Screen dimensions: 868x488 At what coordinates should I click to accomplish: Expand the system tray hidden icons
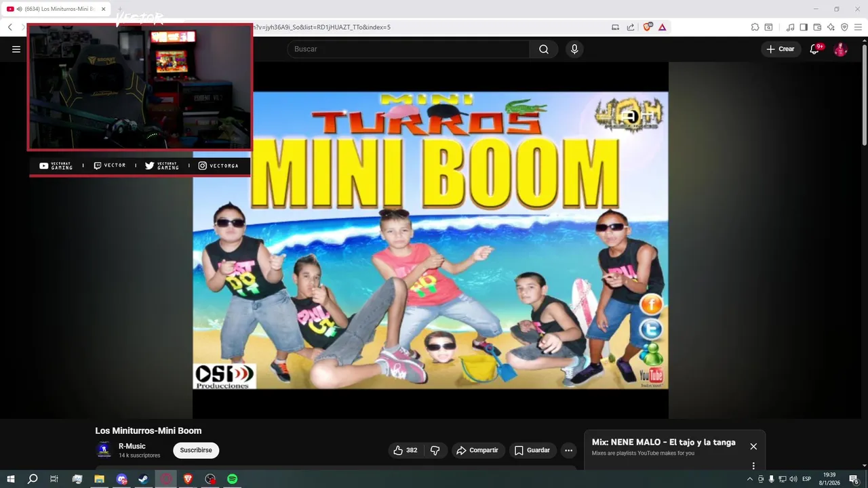[749, 479]
